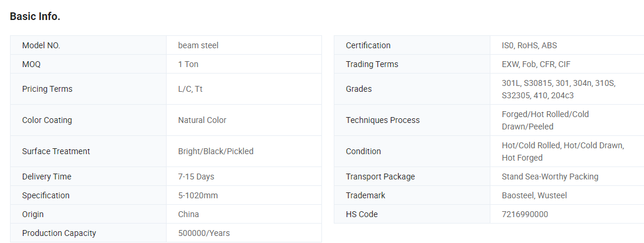
Task: Click the Bright/Black/Pickled surface treatment value
Action: pyautogui.click(x=215, y=151)
